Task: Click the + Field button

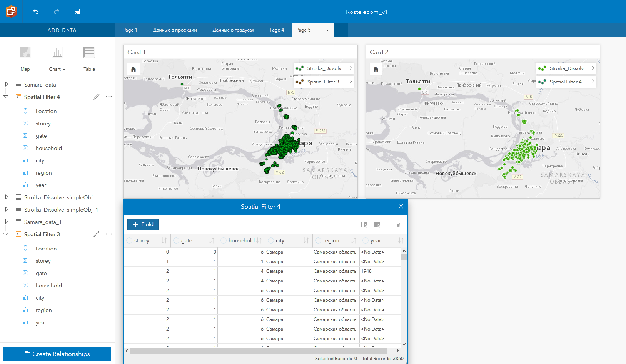Action: [x=143, y=224]
